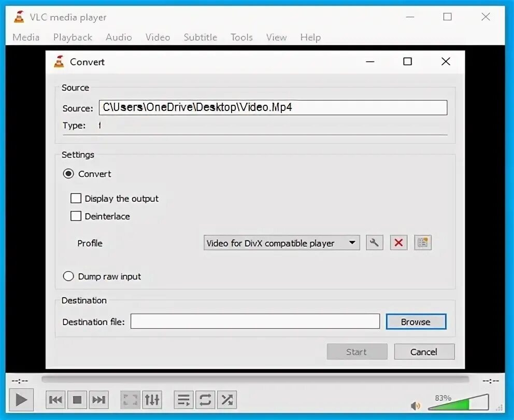Viewport: 514px width, 420px height.
Task: Maximize the Convert dialog window
Action: (x=407, y=61)
